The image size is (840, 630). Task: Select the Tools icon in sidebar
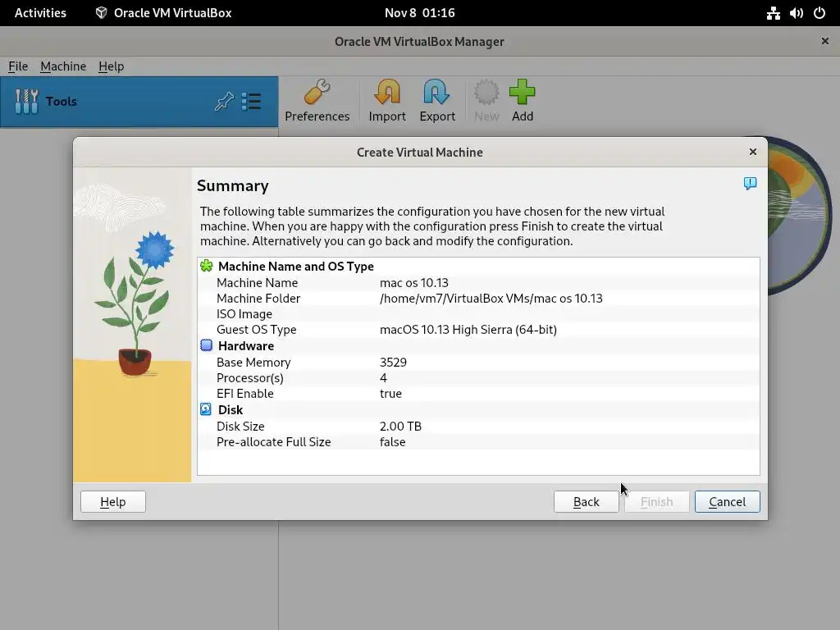pyautogui.click(x=26, y=101)
